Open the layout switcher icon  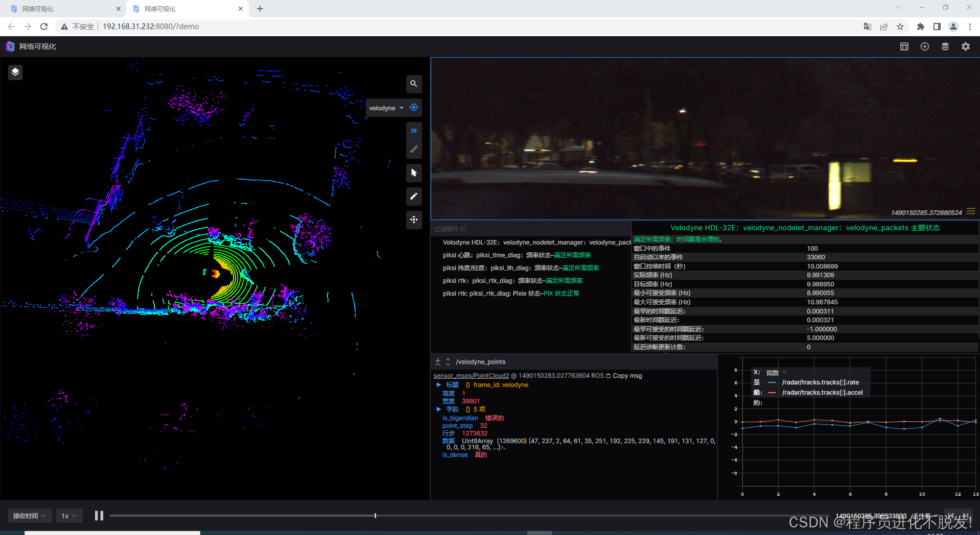tap(904, 46)
